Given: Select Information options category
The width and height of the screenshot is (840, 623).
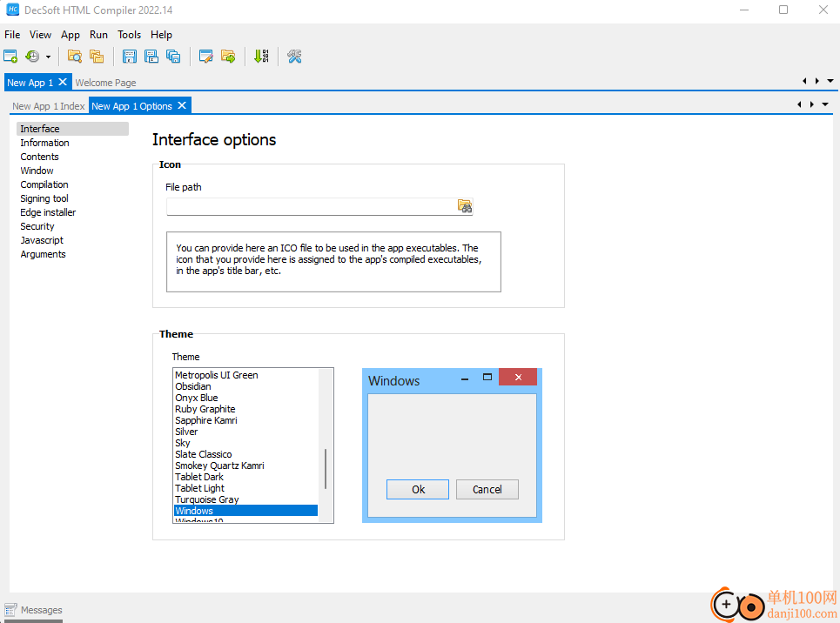Looking at the screenshot, I should pyautogui.click(x=44, y=143).
